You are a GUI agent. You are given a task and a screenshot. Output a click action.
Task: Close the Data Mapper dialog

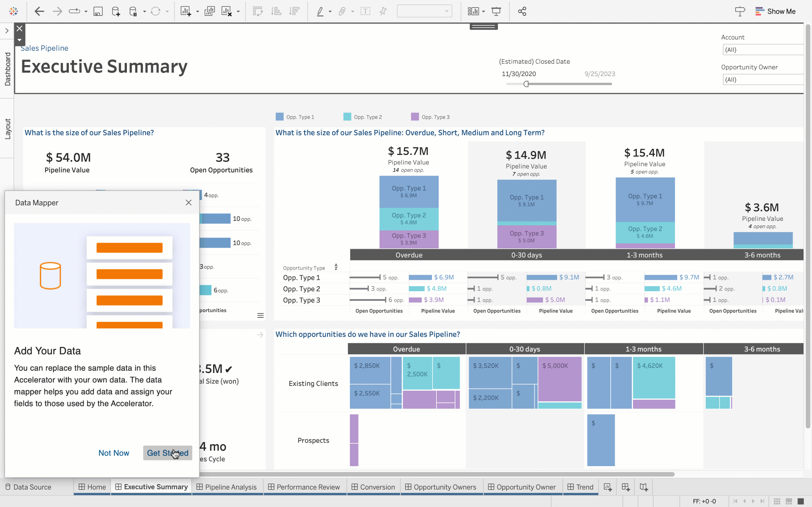pos(188,203)
